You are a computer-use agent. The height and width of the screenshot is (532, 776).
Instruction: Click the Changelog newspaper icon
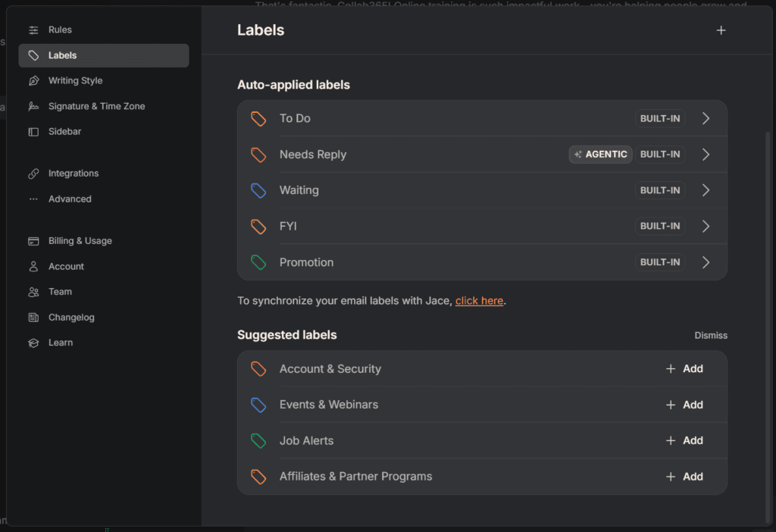coord(33,318)
